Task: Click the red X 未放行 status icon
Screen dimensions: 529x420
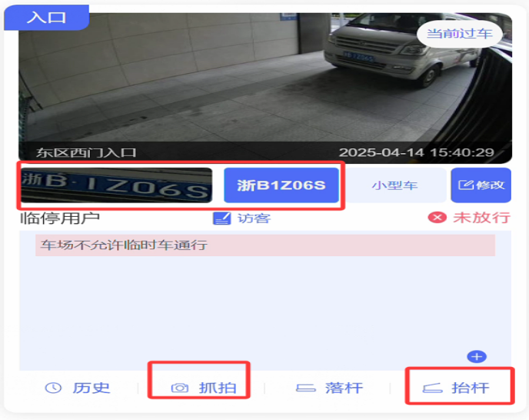Action: click(x=438, y=218)
